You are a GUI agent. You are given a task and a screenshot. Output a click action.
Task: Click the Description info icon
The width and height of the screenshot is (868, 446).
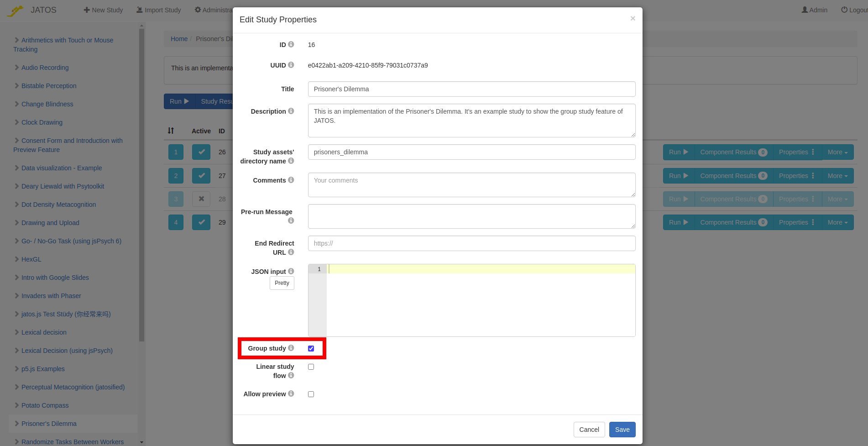click(291, 111)
